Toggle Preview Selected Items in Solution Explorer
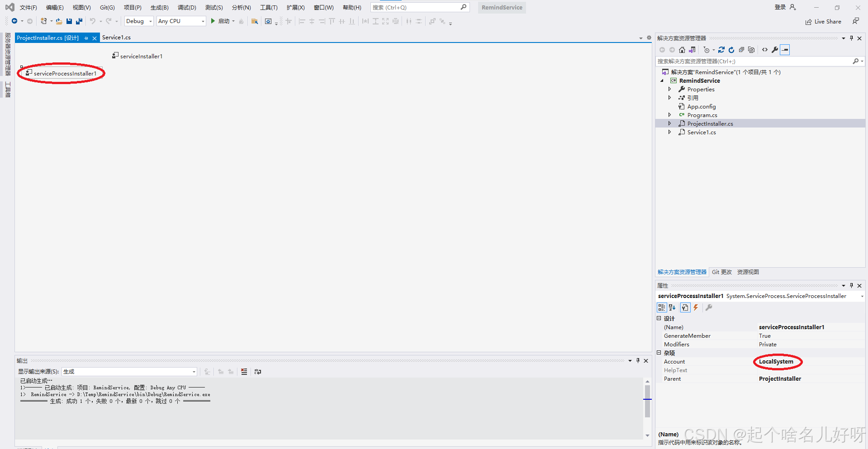 (x=785, y=50)
